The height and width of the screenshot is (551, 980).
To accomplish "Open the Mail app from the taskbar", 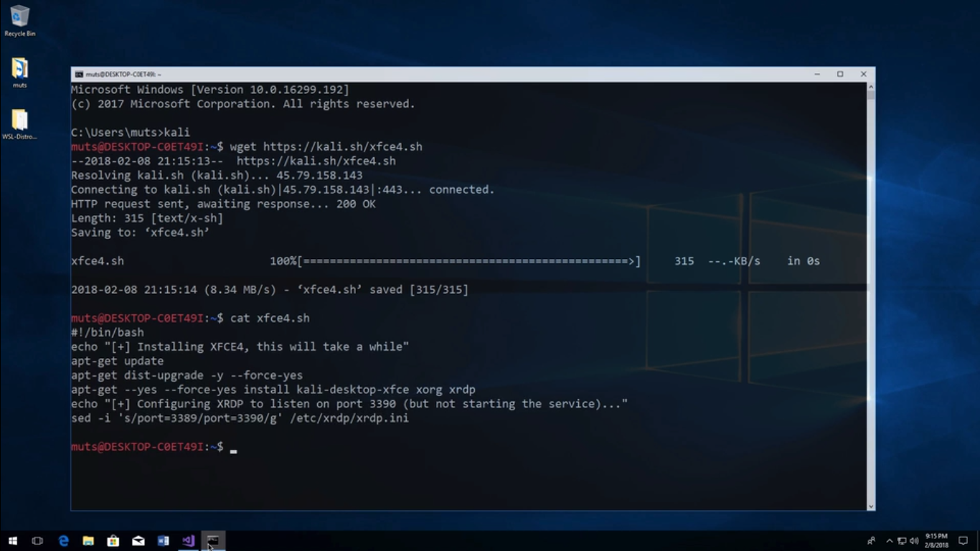I will click(138, 541).
